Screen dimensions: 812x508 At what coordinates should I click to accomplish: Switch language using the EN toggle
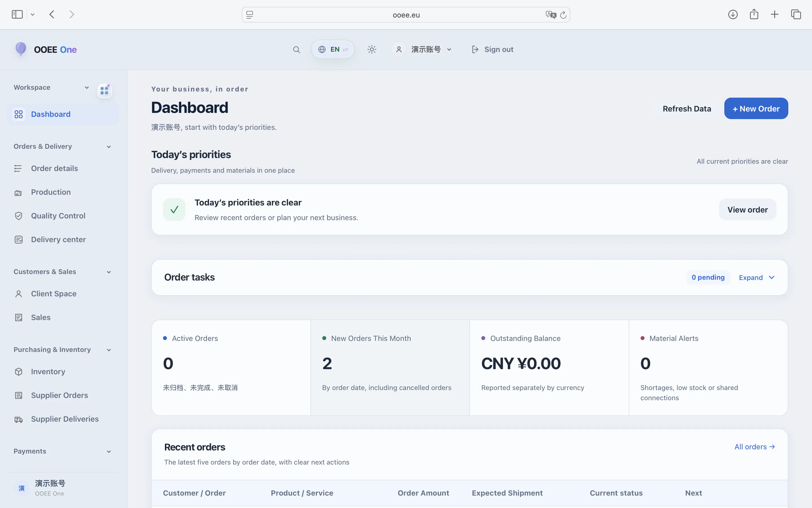[x=332, y=49]
